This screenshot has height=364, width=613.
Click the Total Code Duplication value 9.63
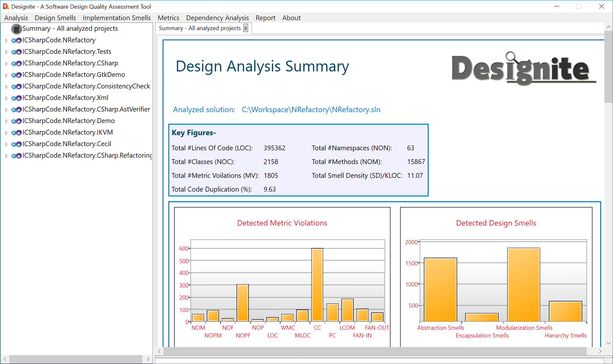(270, 189)
